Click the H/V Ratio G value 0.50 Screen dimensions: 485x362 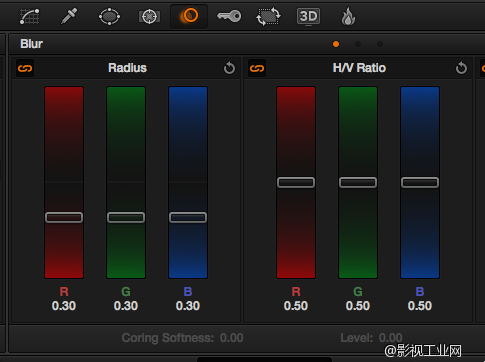[x=358, y=306]
